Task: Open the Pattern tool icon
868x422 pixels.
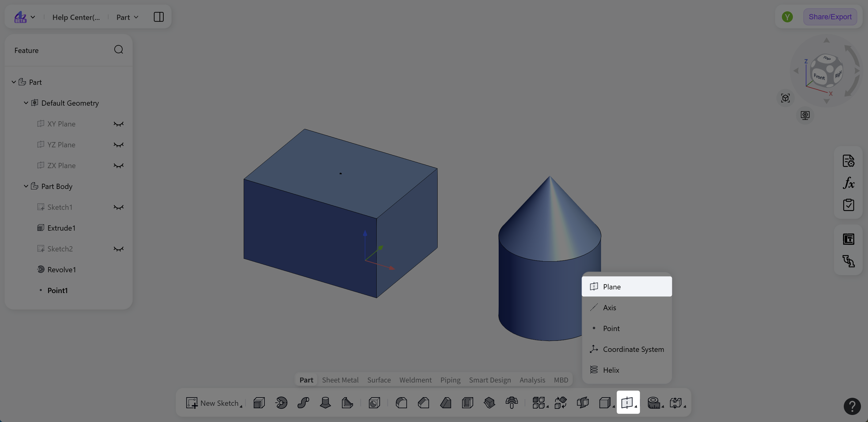Action: (x=539, y=402)
